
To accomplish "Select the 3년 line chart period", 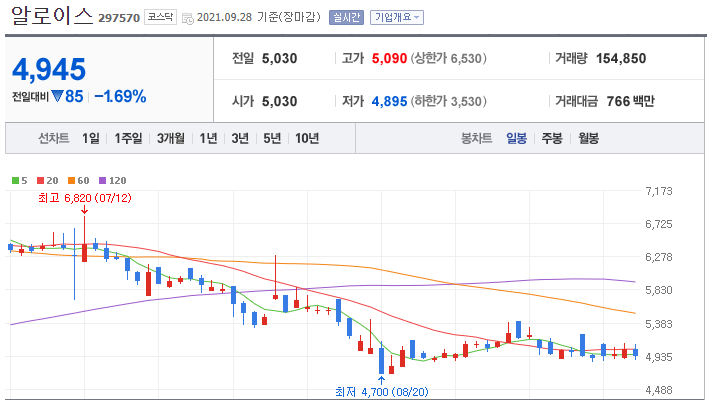I will tap(240, 138).
